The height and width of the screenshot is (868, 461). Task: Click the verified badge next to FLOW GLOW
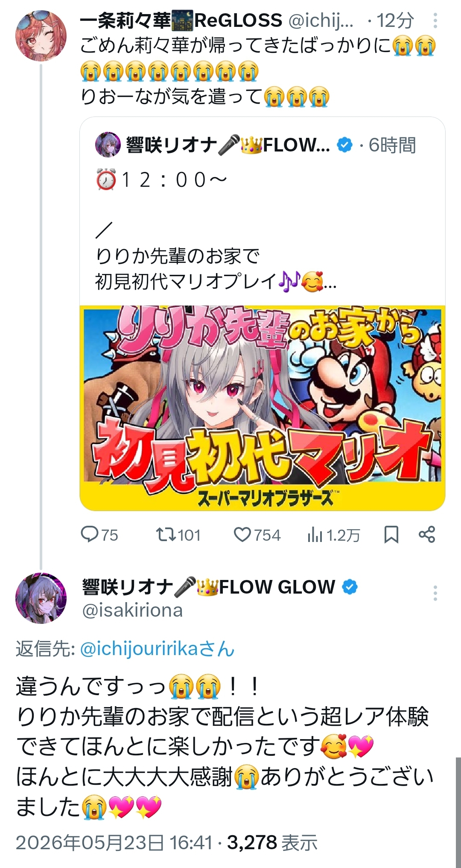(x=350, y=587)
